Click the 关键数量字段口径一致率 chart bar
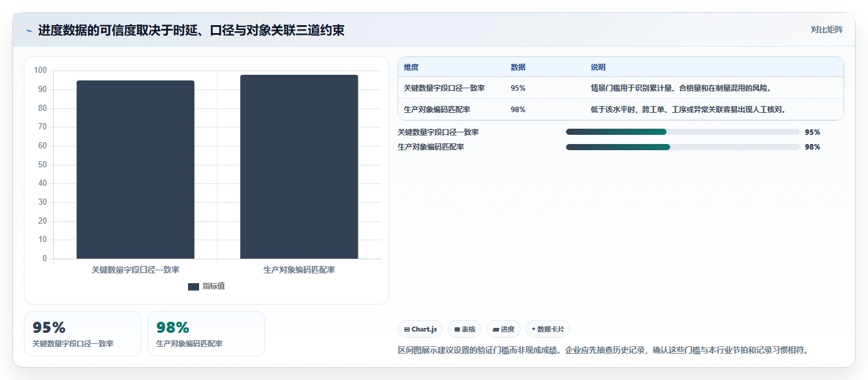 click(135, 170)
